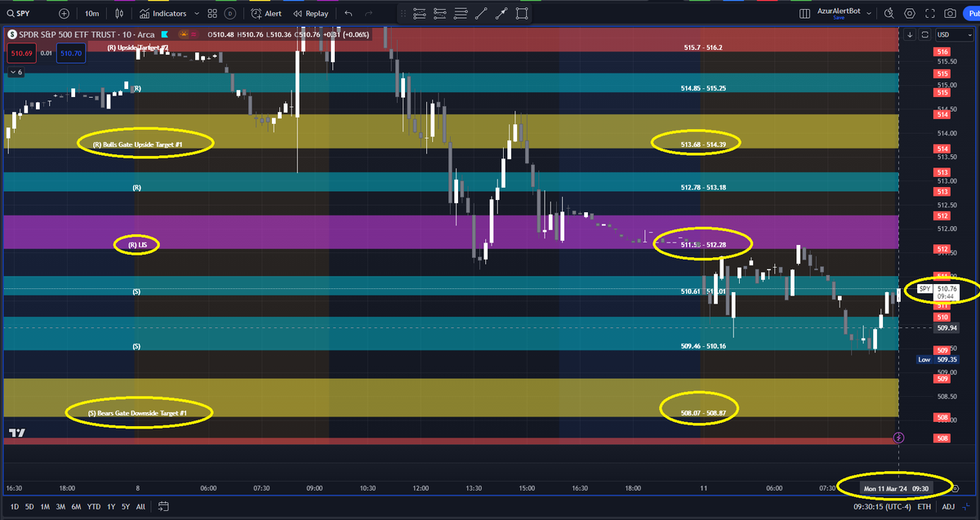The height and width of the screenshot is (520, 980).
Task: Start bar Replay mode
Action: 311,14
